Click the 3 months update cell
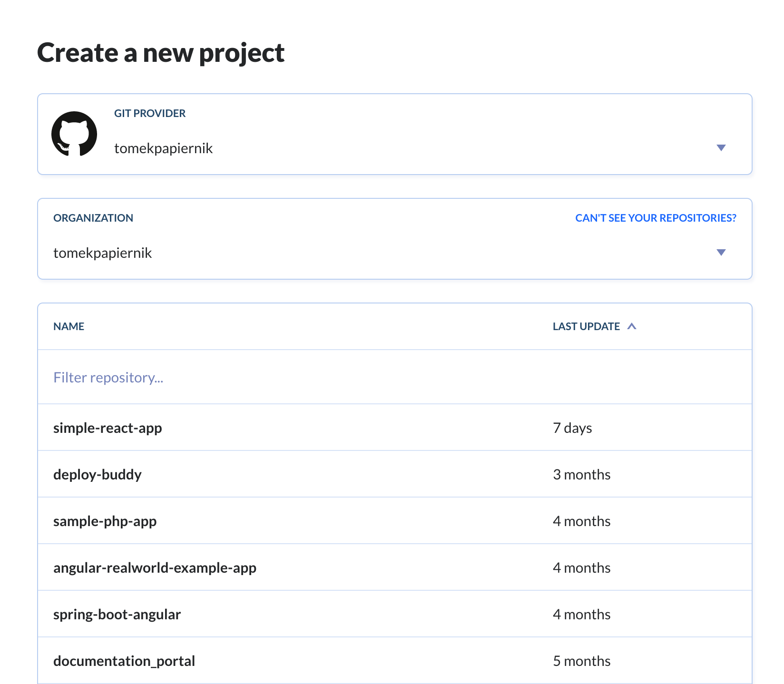Screen dimensions: 784x684 click(581, 475)
